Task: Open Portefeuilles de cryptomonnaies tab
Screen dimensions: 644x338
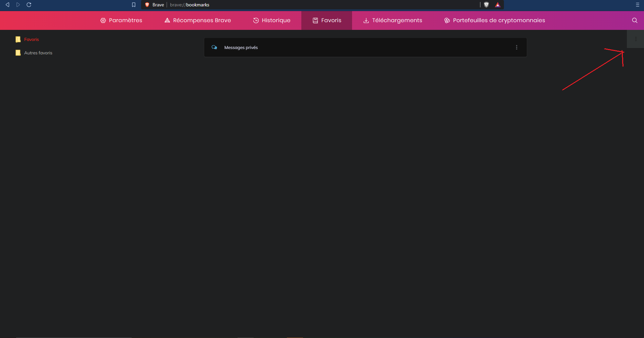Action: (x=495, y=20)
